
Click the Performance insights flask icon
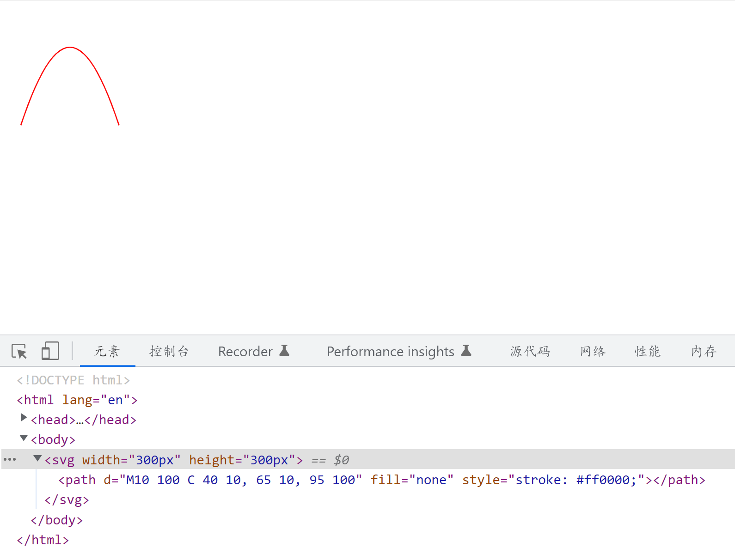(x=466, y=351)
